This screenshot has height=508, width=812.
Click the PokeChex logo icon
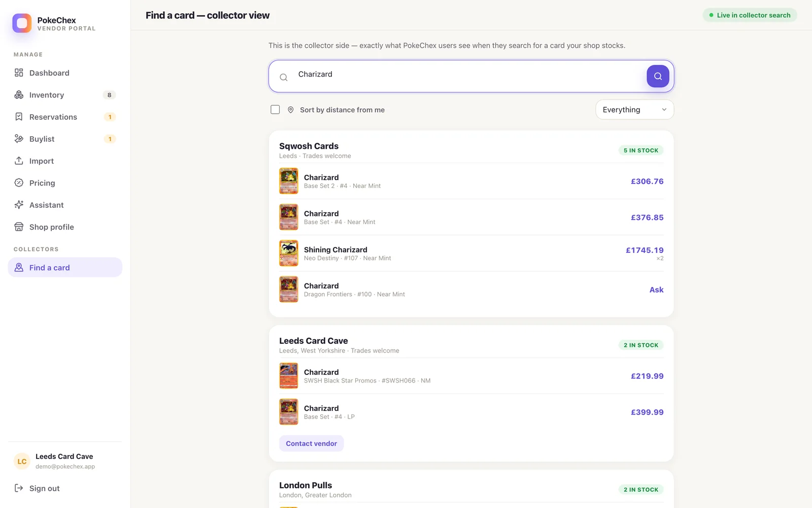(22, 23)
